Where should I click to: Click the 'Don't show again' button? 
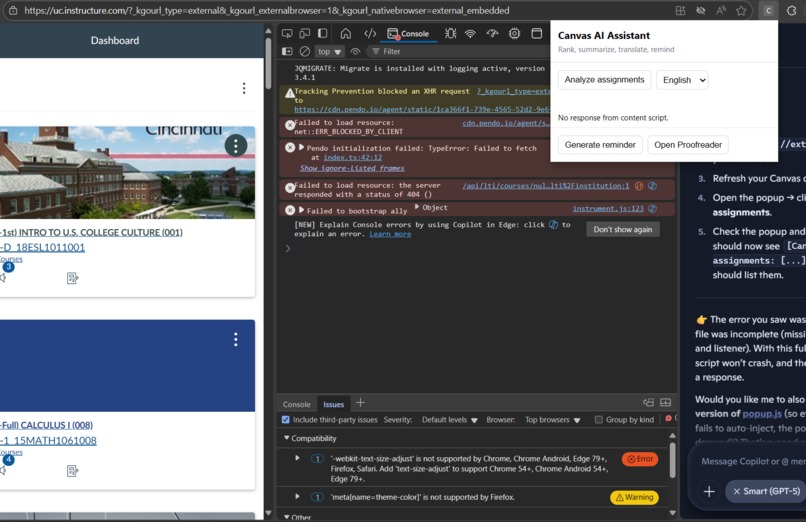[622, 230]
